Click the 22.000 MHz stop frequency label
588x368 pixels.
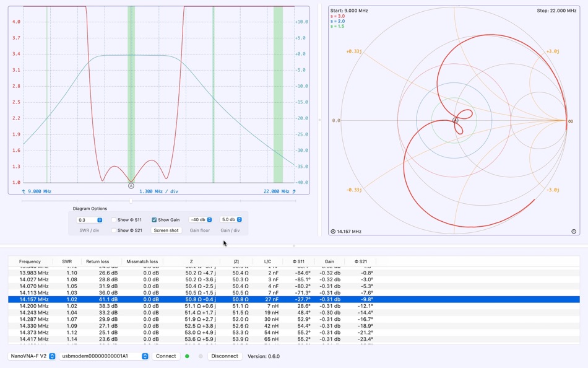(277, 191)
